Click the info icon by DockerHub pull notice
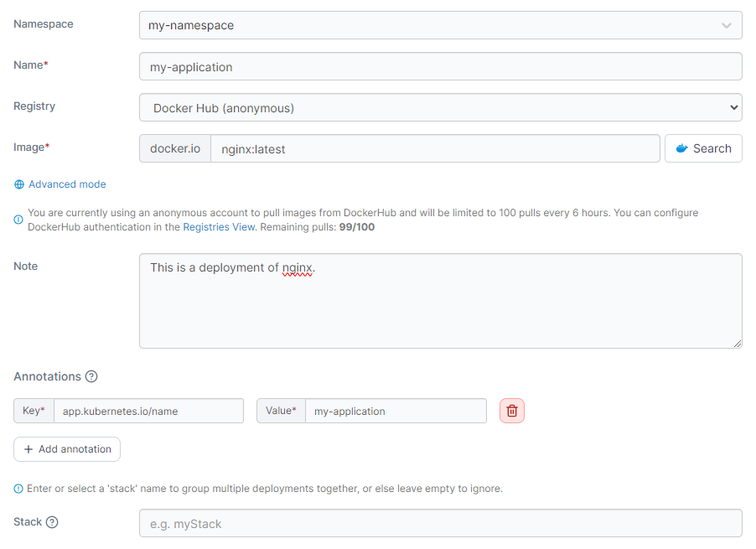 click(18, 220)
